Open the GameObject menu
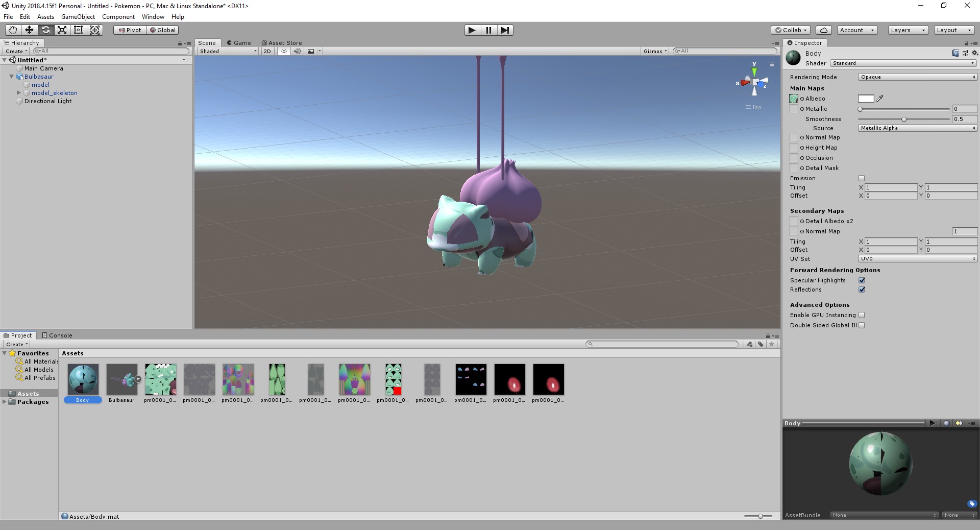Viewport: 980px width, 530px height. 78,17
